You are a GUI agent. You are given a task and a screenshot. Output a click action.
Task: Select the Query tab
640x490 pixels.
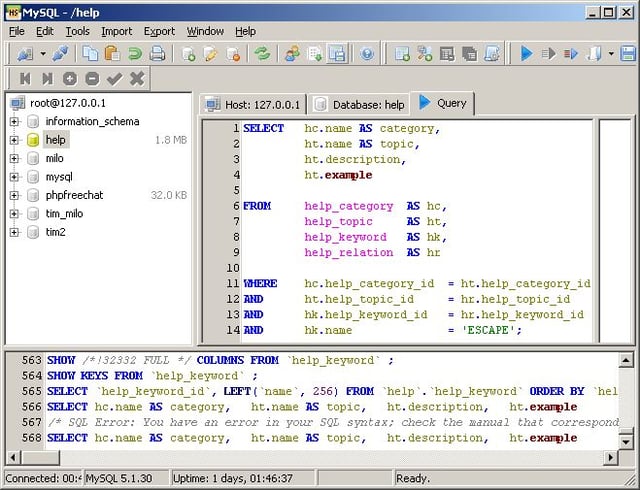point(442,103)
